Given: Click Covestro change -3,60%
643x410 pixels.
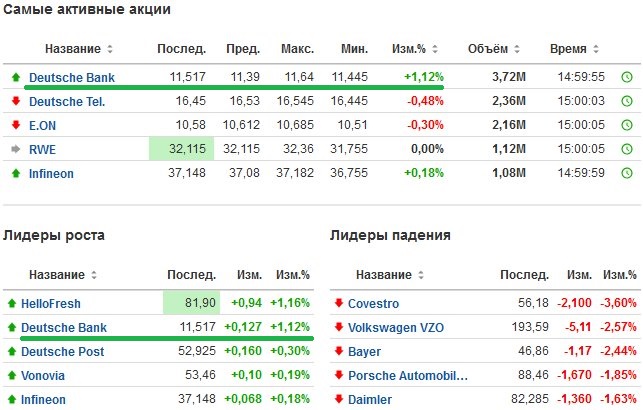Looking at the screenshot, I should [618, 303].
